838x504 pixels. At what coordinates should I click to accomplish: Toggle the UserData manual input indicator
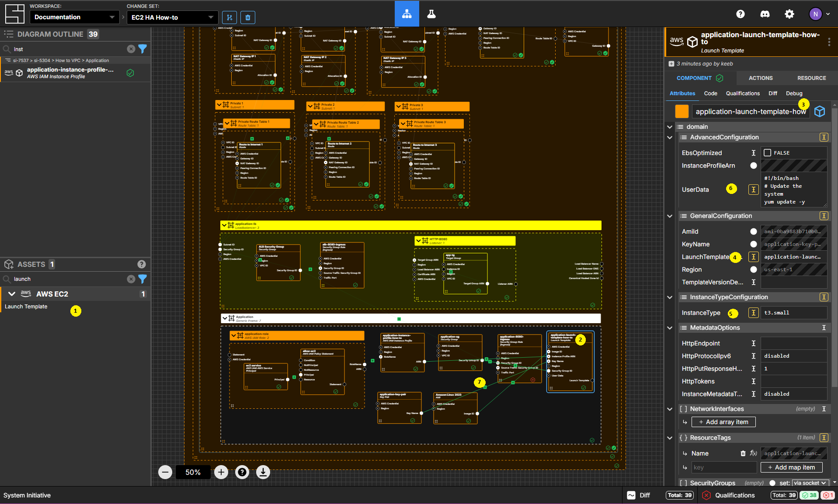tap(753, 190)
